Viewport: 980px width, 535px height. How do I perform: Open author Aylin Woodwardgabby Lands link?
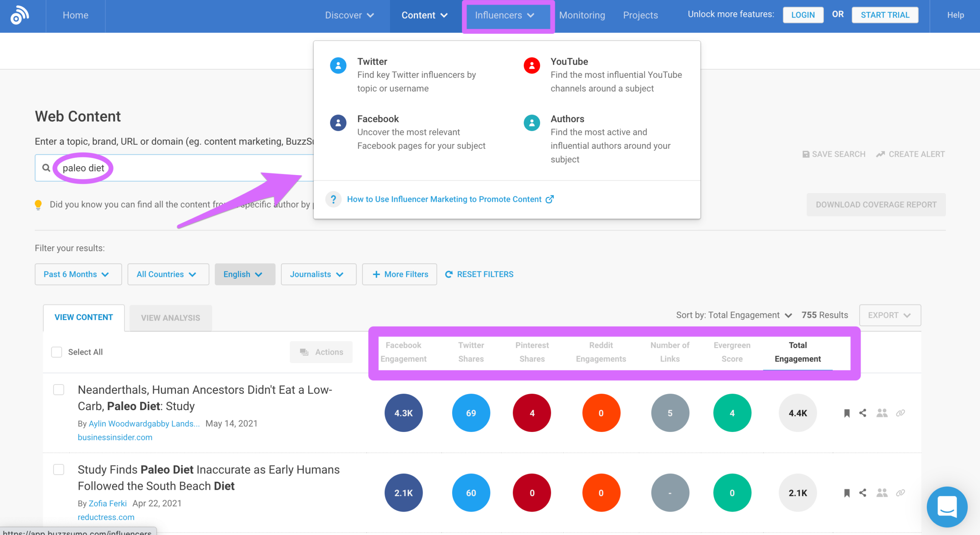[x=144, y=424]
